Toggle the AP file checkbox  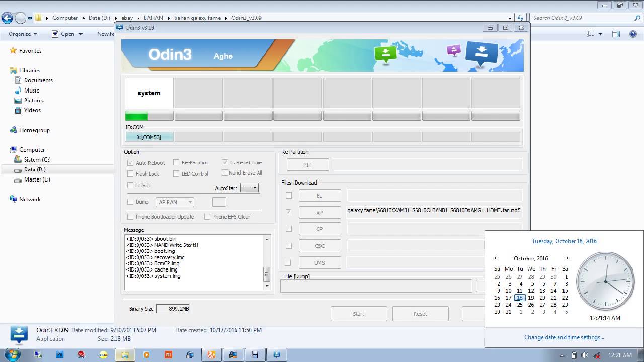pyautogui.click(x=288, y=212)
